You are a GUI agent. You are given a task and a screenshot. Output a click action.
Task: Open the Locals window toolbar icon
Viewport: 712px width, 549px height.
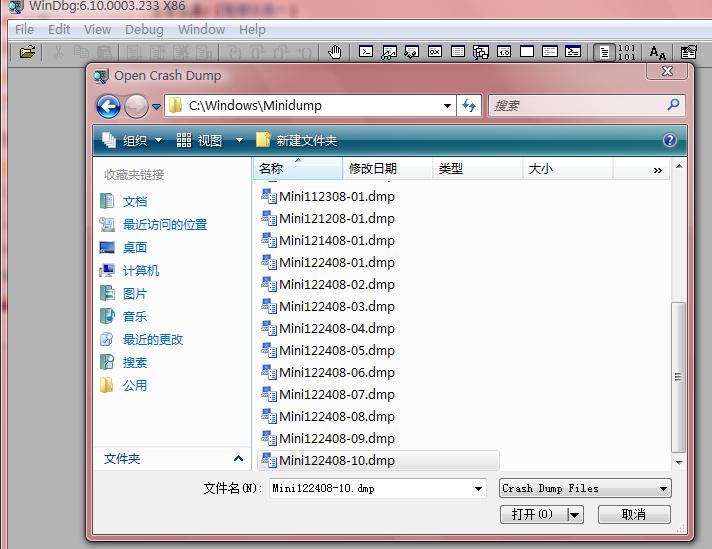coord(412,52)
